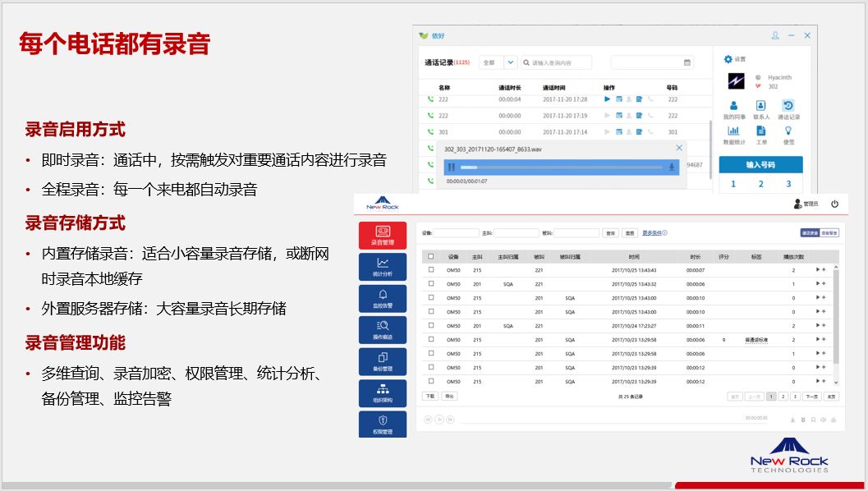Expand 更多条件 search options
The height and width of the screenshot is (491, 868).
point(654,233)
